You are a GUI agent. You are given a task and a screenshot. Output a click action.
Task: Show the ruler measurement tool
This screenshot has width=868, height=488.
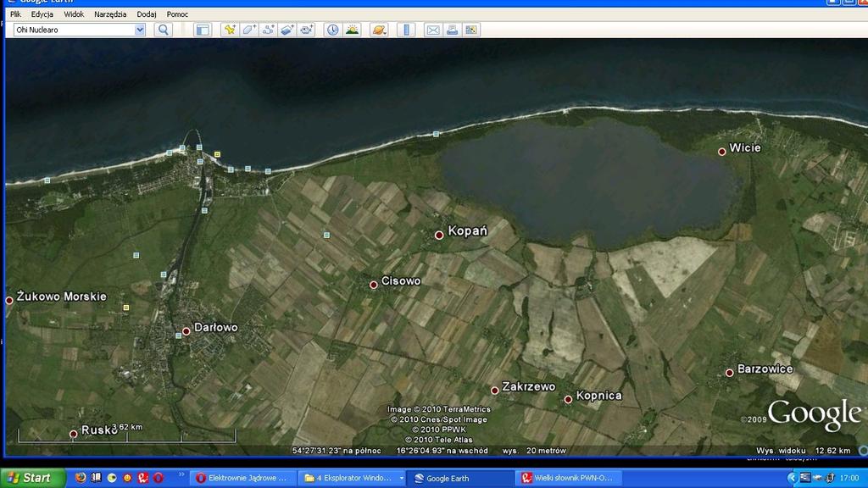click(x=406, y=30)
